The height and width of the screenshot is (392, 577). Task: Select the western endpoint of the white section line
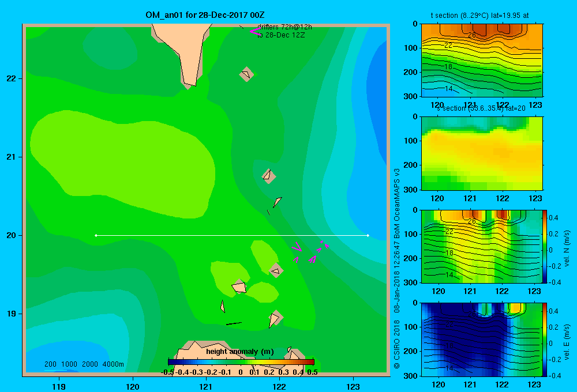click(x=96, y=235)
